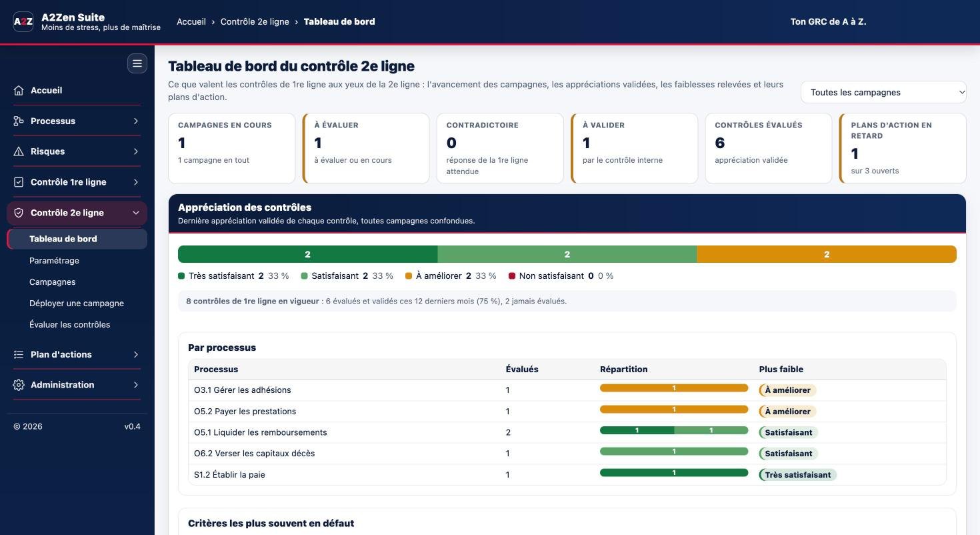
Task: Click the Processus sidebar icon
Action: [x=19, y=121]
